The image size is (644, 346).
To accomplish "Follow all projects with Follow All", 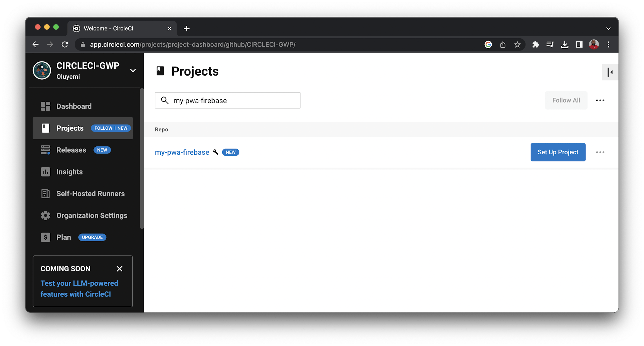I will 566,100.
